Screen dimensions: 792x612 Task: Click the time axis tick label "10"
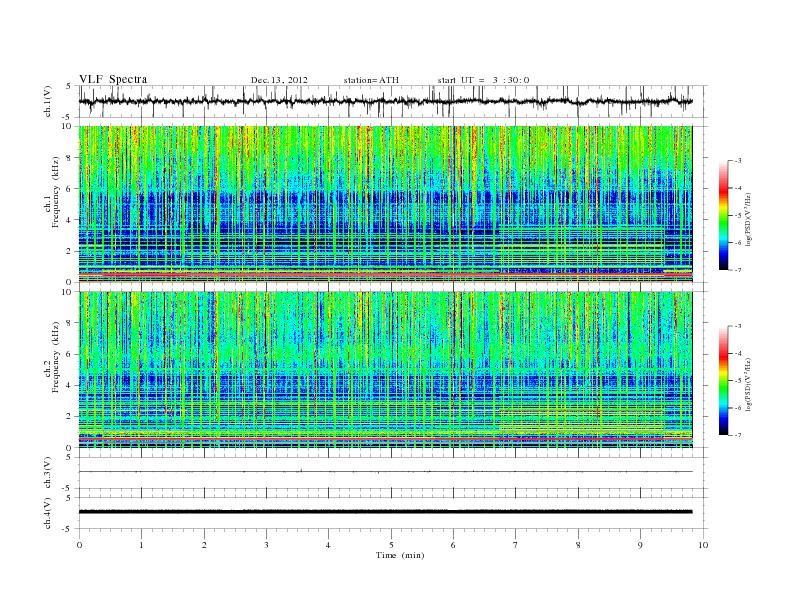703,545
